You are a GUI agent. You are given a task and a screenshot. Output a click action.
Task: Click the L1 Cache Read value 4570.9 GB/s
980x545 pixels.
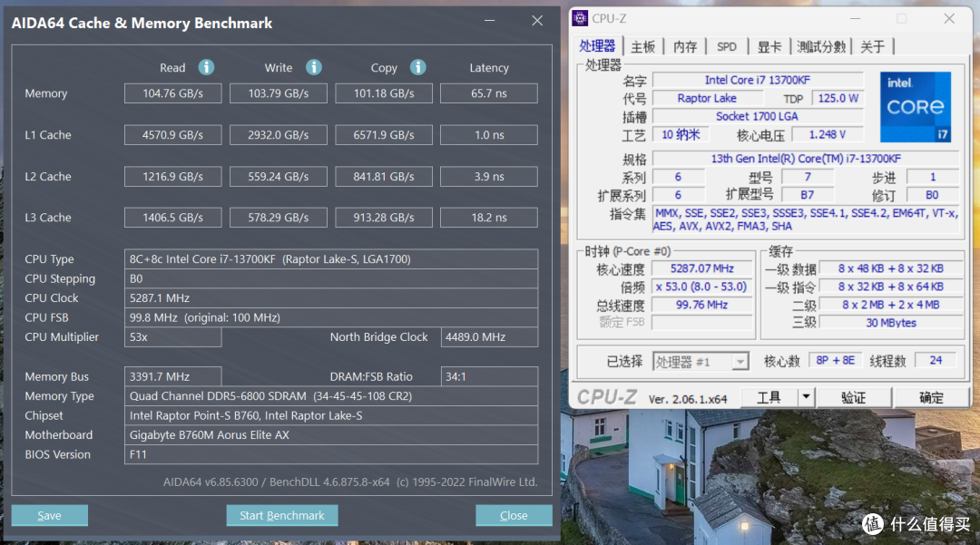pos(173,135)
